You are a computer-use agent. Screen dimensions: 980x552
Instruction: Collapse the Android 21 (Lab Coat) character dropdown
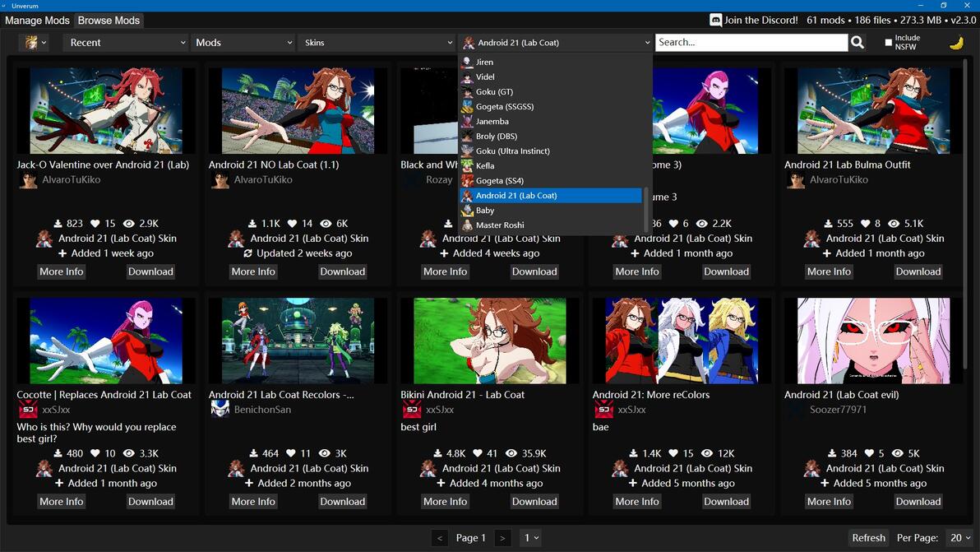[x=556, y=43]
